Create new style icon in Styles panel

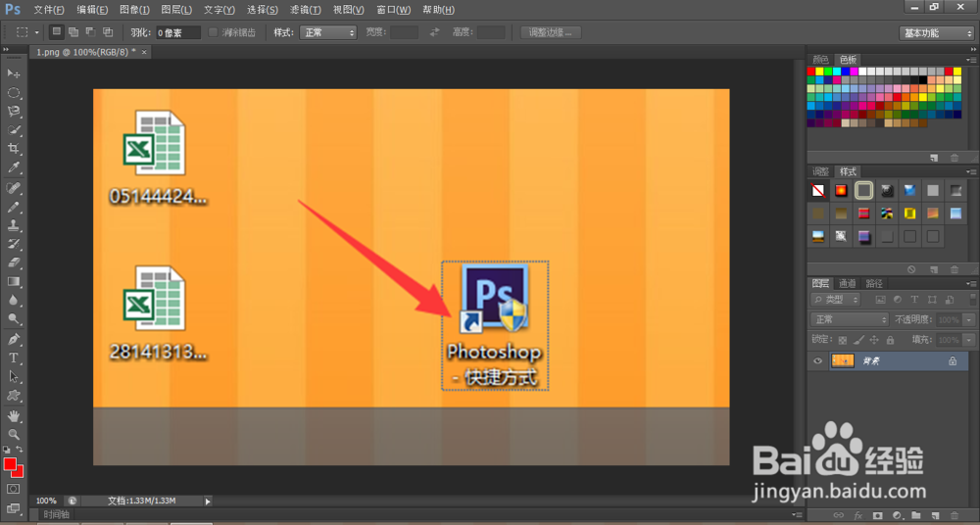pyautogui.click(x=933, y=269)
